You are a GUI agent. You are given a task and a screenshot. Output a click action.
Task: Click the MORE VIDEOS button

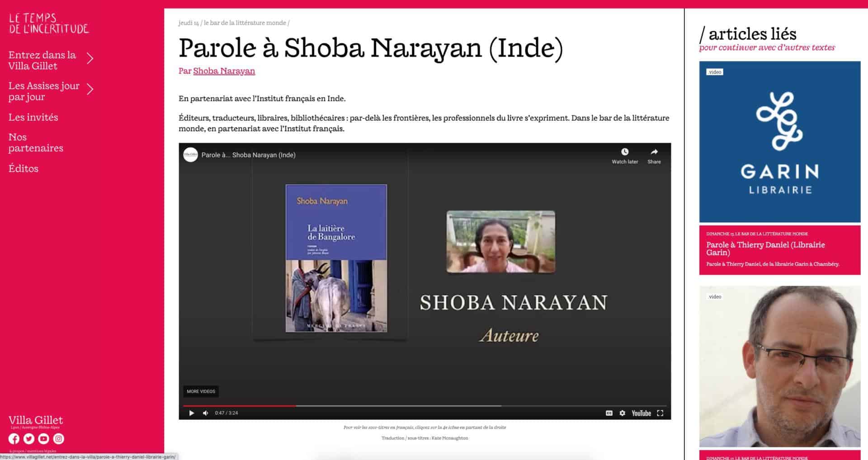[x=201, y=391]
